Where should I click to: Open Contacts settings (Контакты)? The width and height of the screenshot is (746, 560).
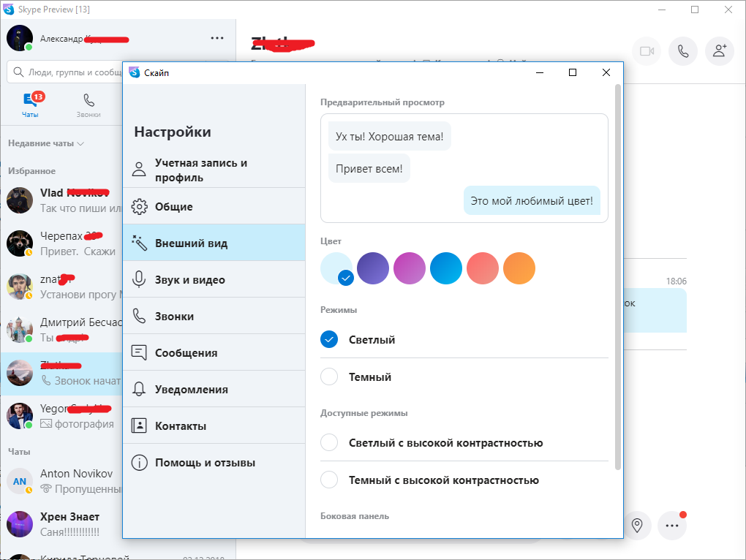tap(214, 426)
